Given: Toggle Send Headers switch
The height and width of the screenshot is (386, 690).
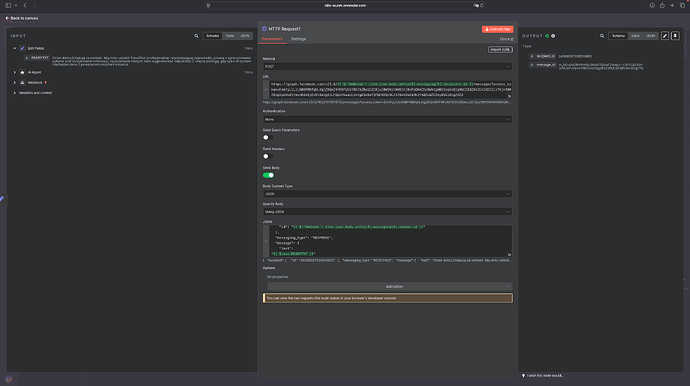Looking at the screenshot, I should point(268,156).
